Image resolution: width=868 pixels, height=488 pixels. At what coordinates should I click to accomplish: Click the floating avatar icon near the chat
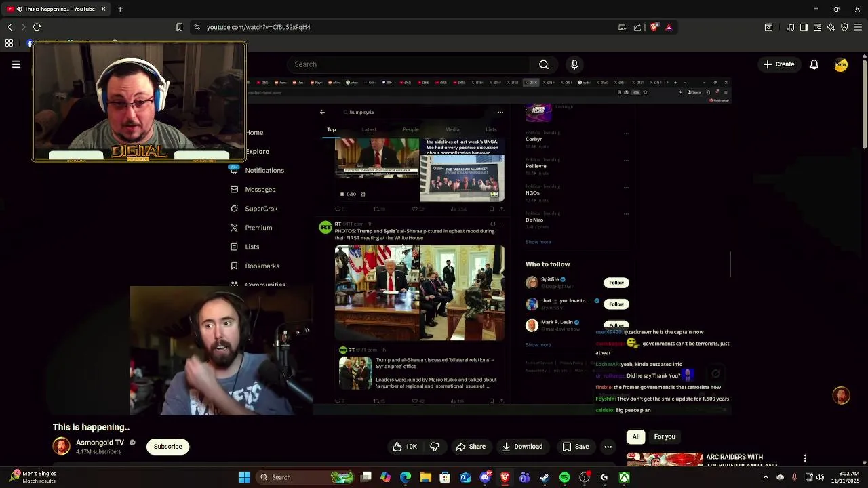point(841,395)
